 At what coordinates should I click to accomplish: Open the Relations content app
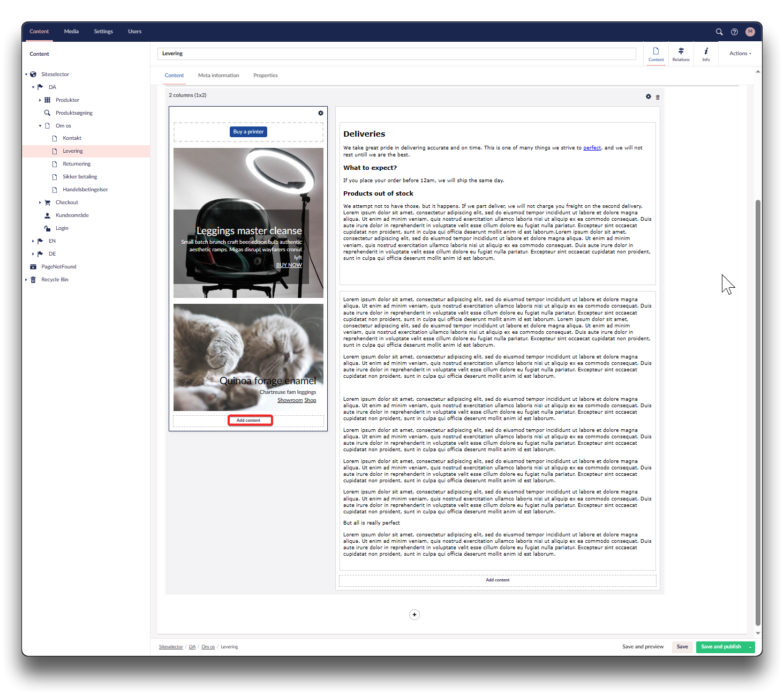tap(681, 54)
